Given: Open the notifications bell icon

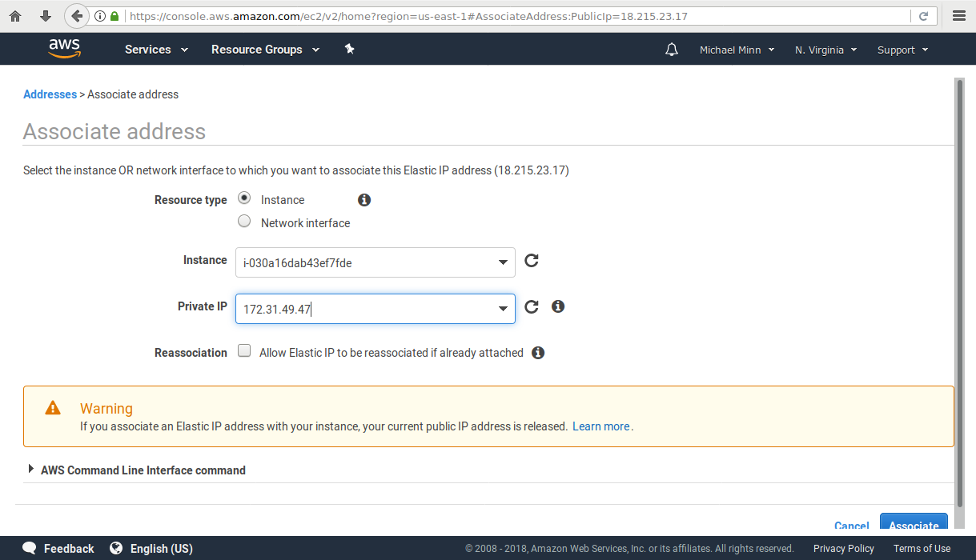Looking at the screenshot, I should tap(671, 50).
